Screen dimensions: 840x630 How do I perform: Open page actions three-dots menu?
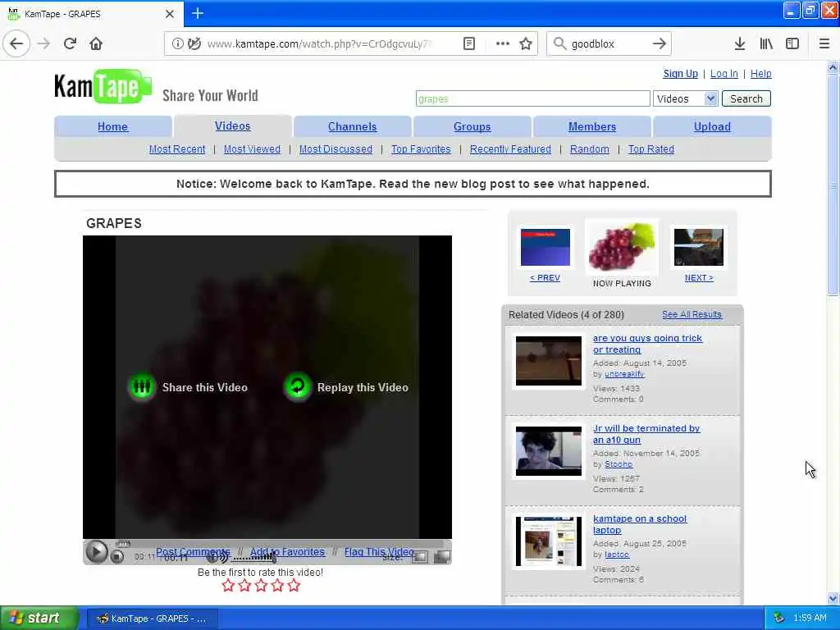tap(503, 44)
